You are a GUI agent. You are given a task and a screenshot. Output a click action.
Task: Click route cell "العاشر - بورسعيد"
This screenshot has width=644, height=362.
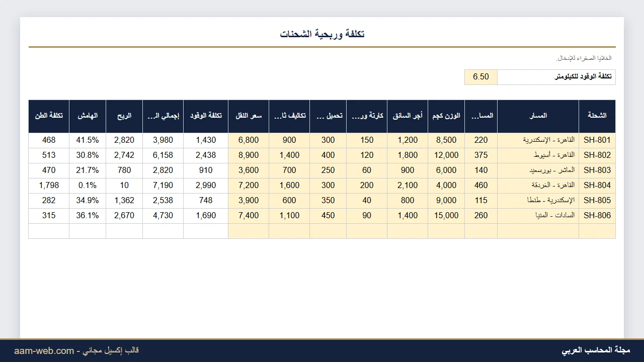538,170
